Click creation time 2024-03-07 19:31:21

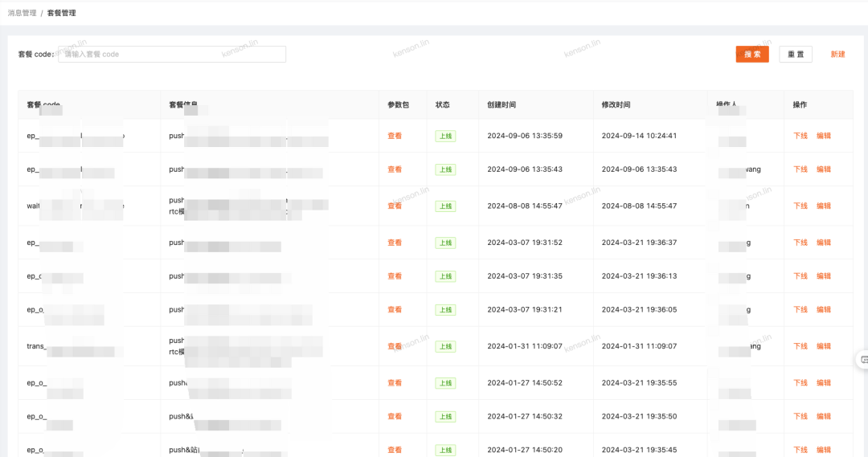pyautogui.click(x=525, y=310)
